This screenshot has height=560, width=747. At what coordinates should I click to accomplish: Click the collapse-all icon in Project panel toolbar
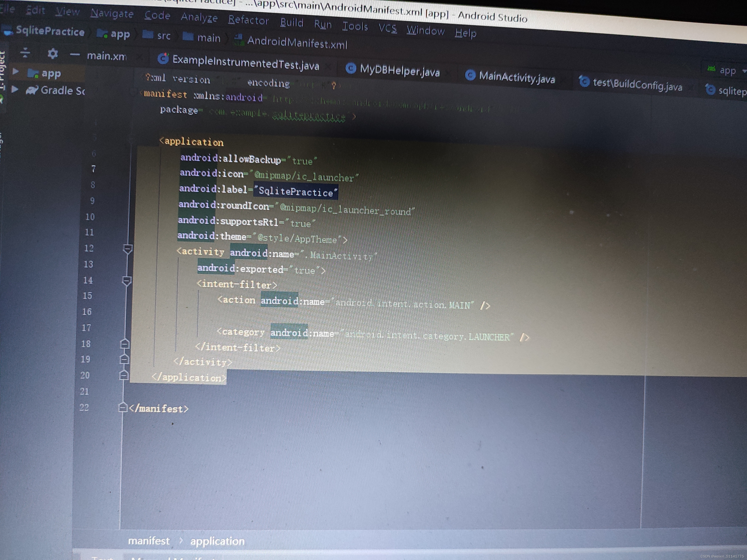click(x=25, y=53)
